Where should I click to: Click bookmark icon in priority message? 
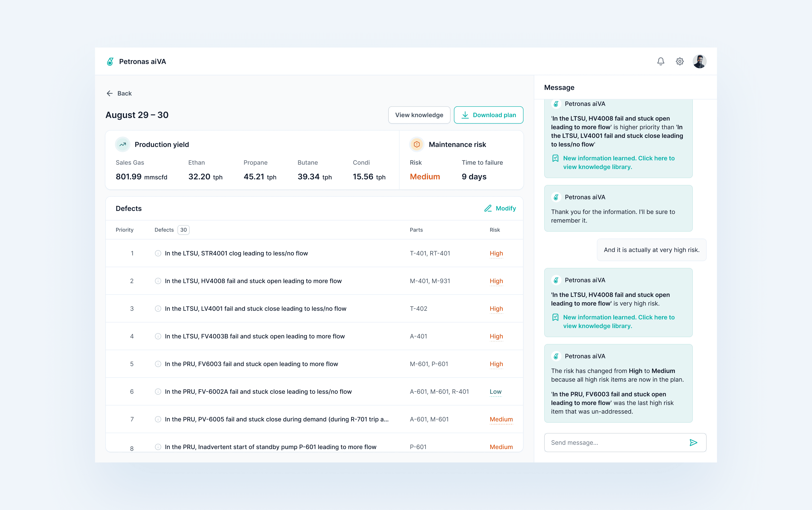click(x=555, y=158)
